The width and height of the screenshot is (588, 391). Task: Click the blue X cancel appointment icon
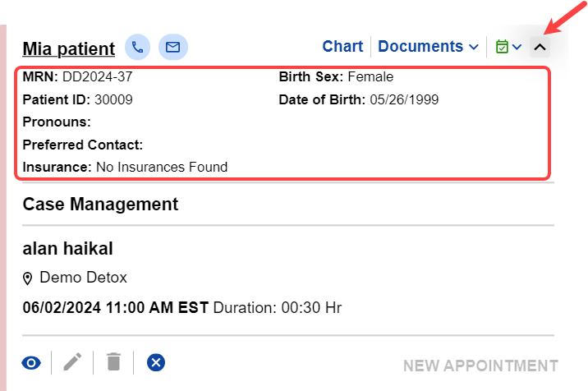156,361
